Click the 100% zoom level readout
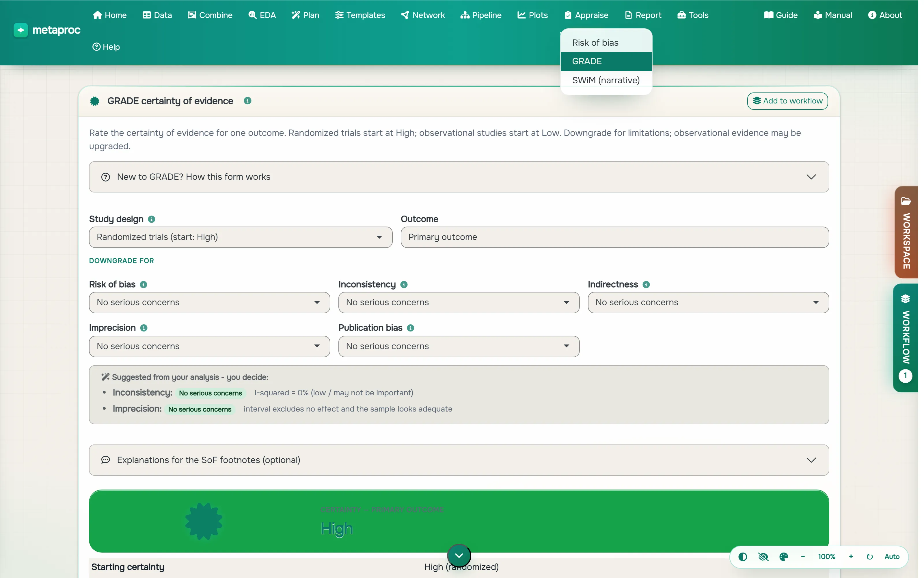This screenshot has height=578, width=924. tap(827, 557)
